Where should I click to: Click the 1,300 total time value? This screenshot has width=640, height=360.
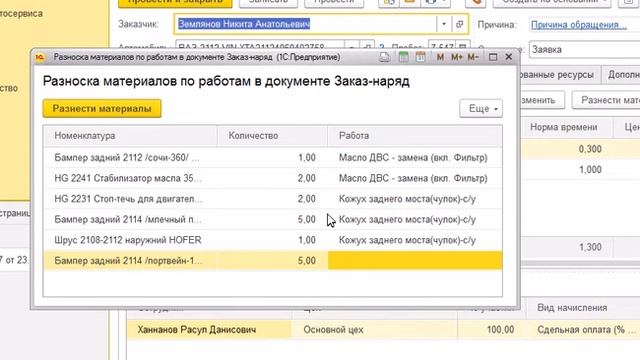click(x=590, y=247)
